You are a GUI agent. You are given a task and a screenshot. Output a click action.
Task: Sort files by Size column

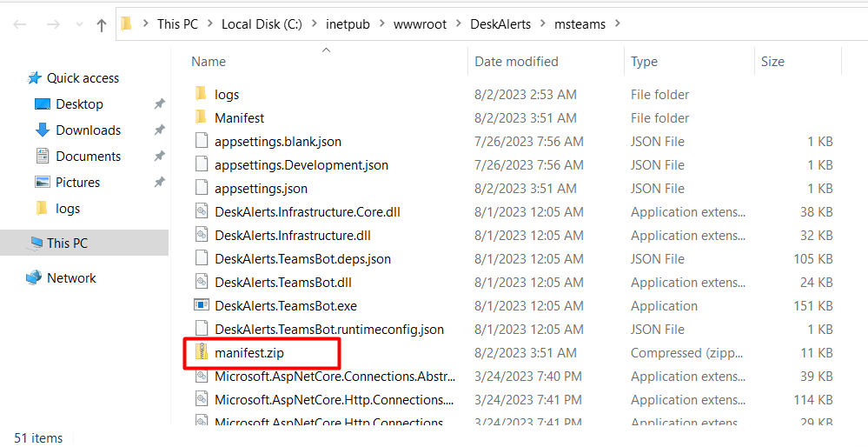coord(772,62)
